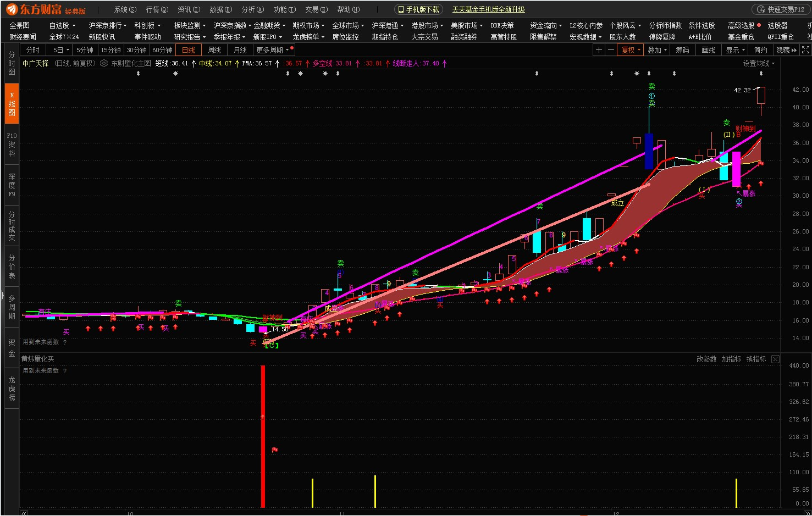Open 分析(A) menu
812x516 pixels.
click(x=253, y=9)
